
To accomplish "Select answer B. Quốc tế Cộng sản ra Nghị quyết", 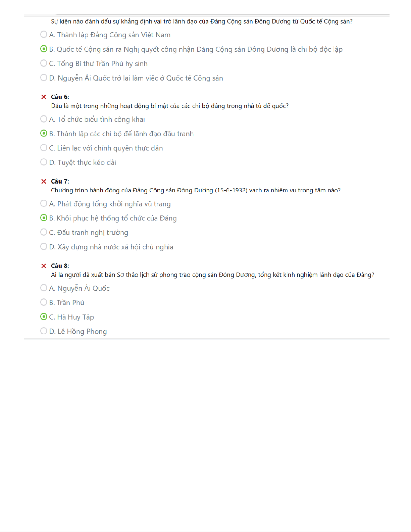I will pos(44,49).
